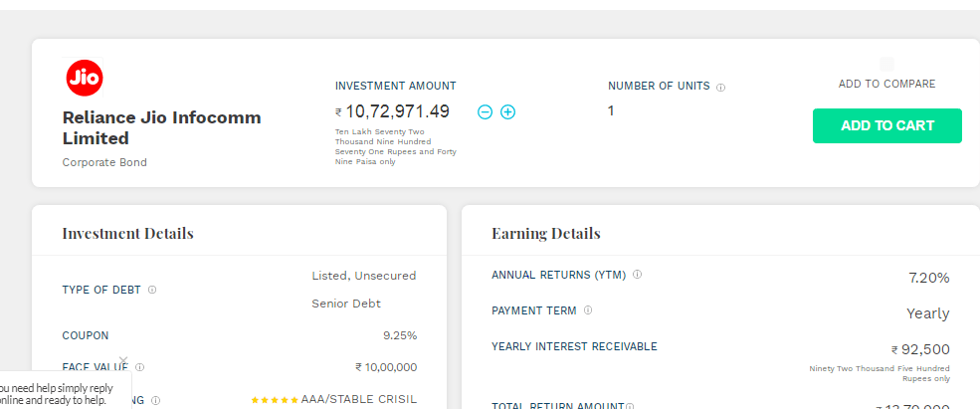Select the Investment Details section heading

coord(128,234)
